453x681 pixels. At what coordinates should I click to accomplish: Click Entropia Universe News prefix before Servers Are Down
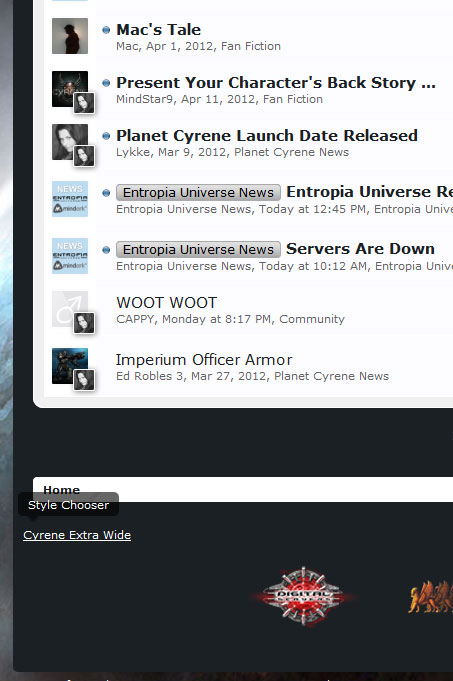(x=198, y=249)
